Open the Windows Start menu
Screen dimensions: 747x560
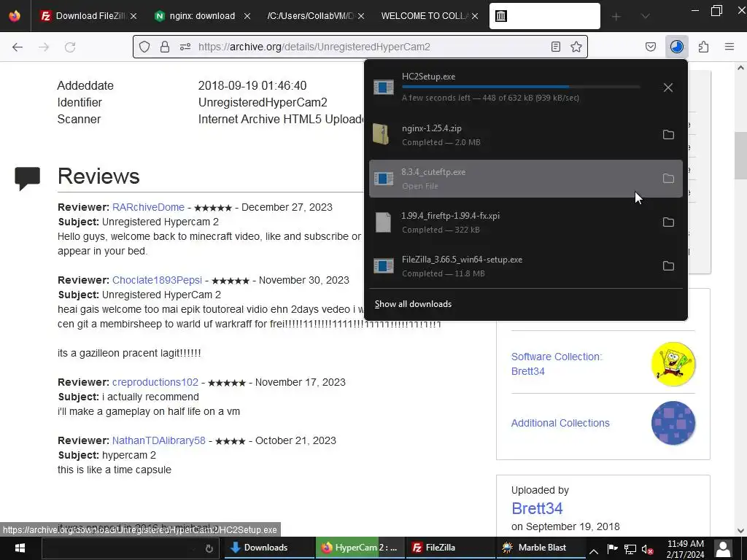(20, 548)
